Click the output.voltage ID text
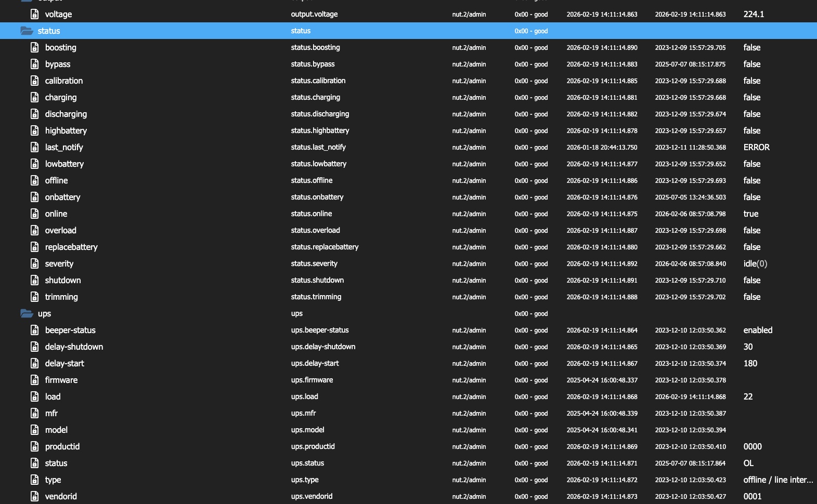This screenshot has width=817, height=504. click(314, 14)
